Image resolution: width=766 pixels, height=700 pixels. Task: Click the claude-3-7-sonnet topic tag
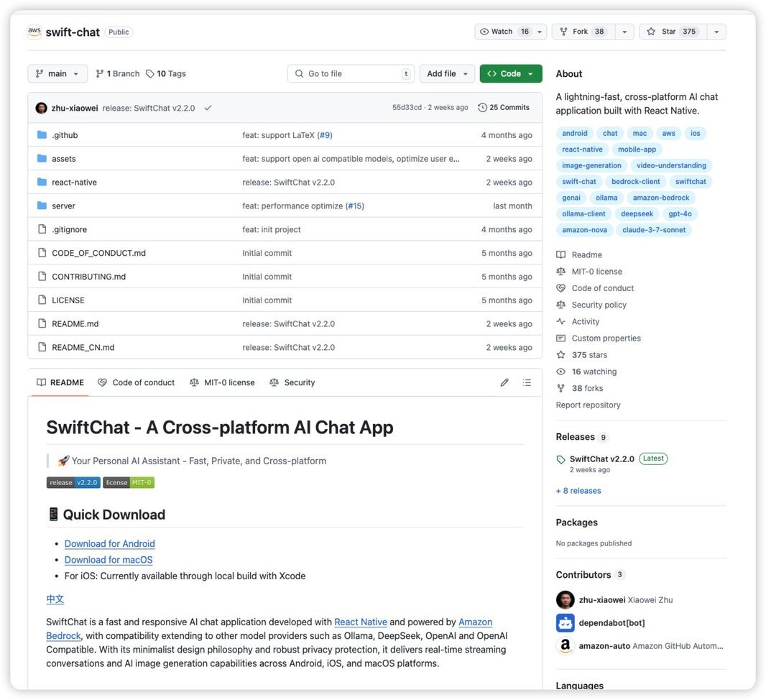coord(654,230)
